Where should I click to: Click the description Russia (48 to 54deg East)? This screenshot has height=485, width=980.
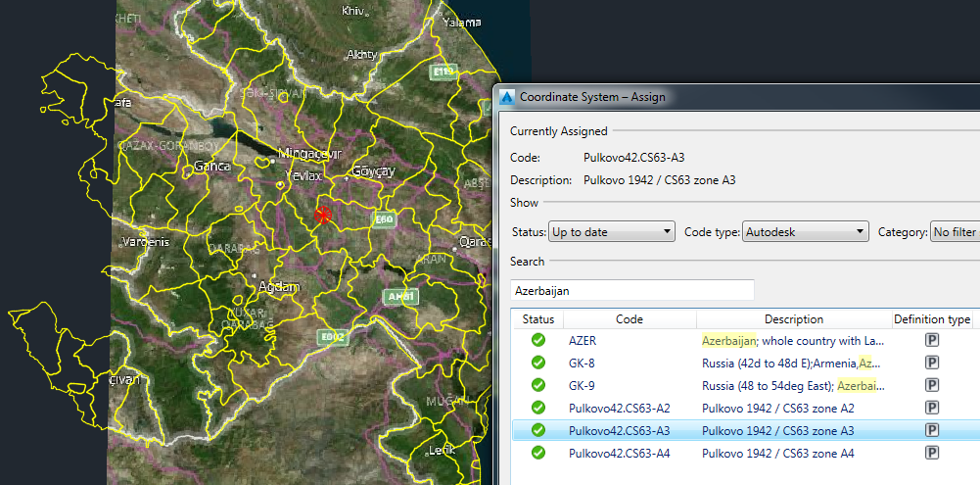pyautogui.click(x=793, y=385)
